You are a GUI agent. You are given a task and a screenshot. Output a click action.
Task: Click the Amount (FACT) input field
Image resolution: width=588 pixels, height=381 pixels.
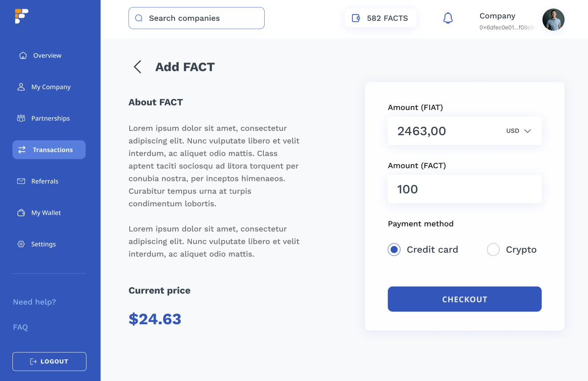tap(465, 189)
